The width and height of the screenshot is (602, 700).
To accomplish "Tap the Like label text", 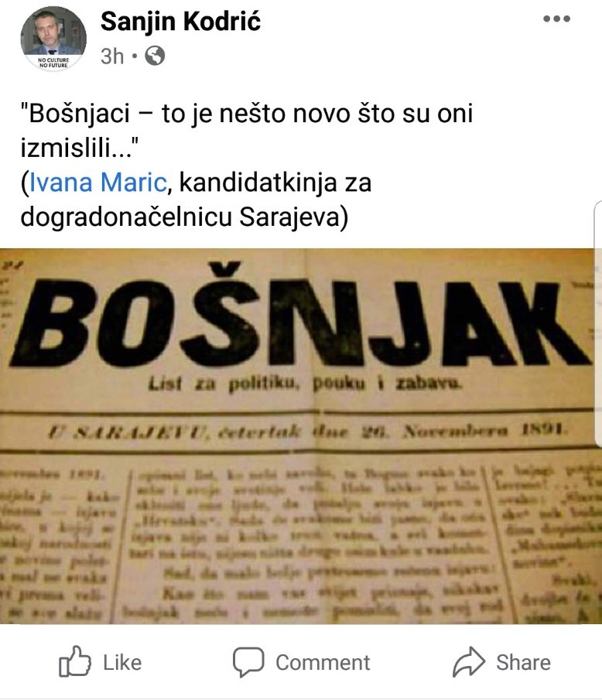I will 122,663.
